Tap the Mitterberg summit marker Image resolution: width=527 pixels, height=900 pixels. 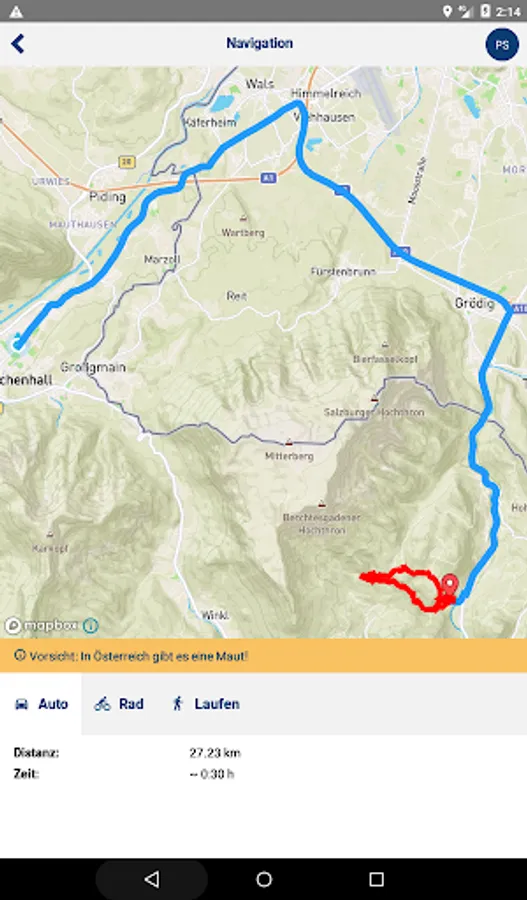click(289, 442)
